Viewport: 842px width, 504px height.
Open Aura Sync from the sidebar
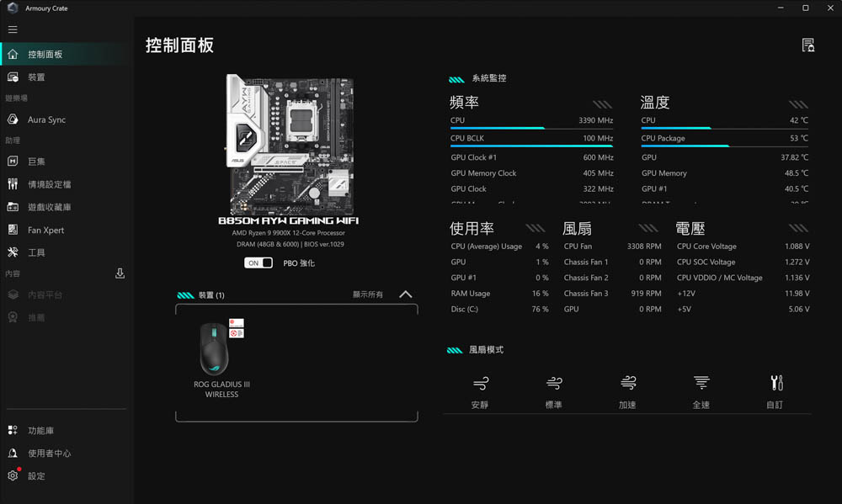tap(46, 119)
